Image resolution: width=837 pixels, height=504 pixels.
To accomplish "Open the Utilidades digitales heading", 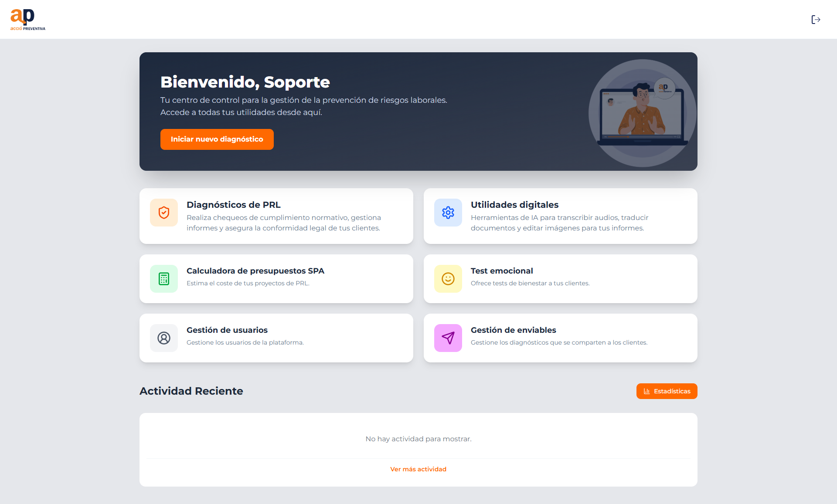I will coord(514,205).
